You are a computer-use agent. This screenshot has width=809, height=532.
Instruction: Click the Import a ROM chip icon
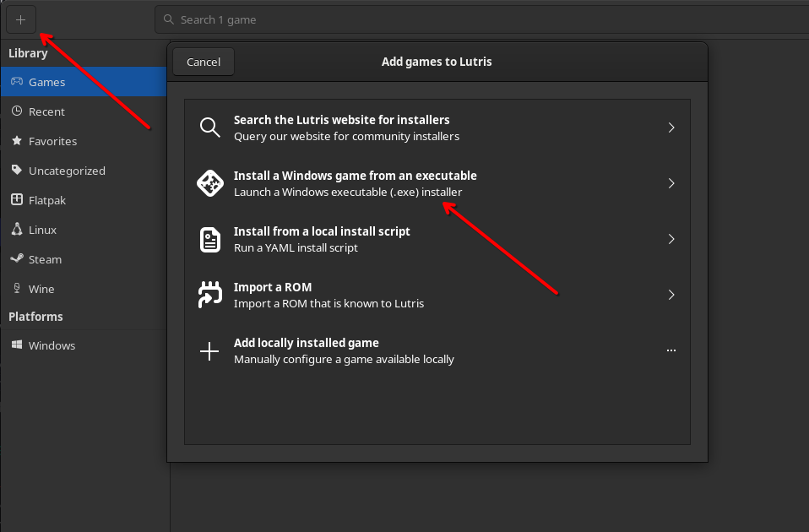pyautogui.click(x=210, y=295)
